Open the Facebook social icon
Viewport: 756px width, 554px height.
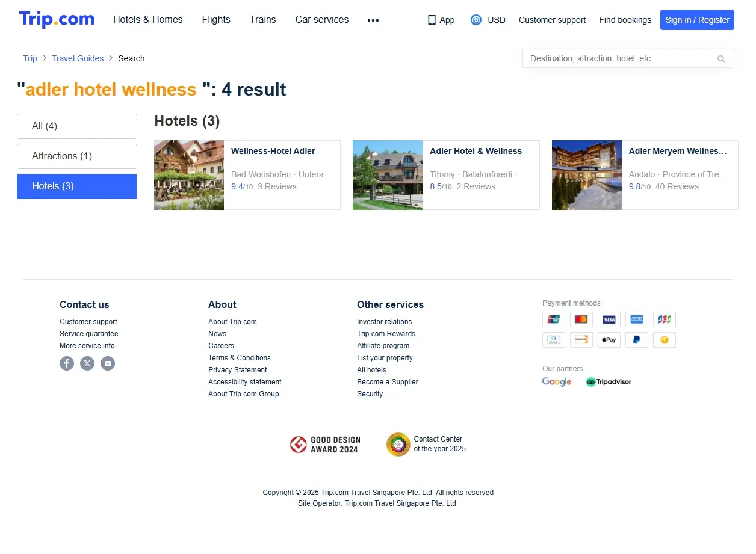pos(67,363)
